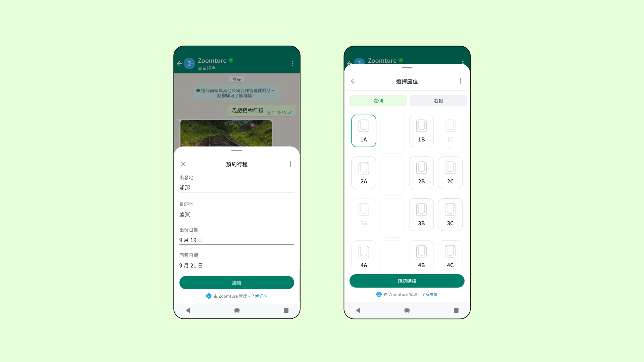Select seat 4A in bottom row

364,256
